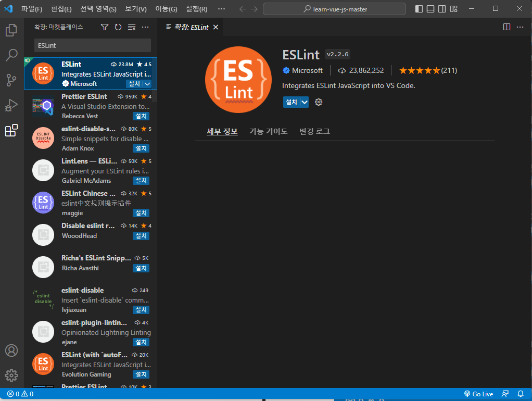The height and width of the screenshot is (401, 532).
Task: Close the ESLint extension tab
Action: click(216, 27)
